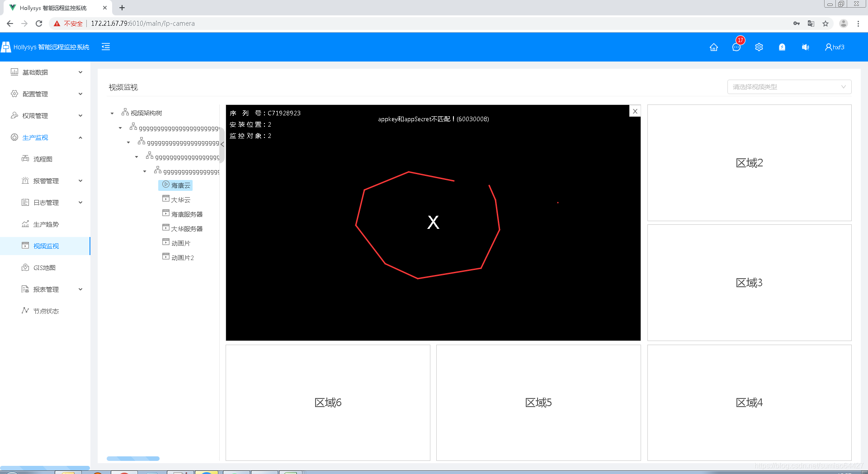Select video area 区域3

(x=750, y=283)
